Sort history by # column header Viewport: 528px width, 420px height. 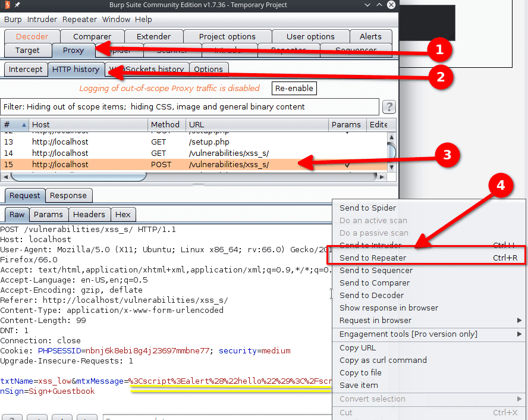click(x=14, y=124)
